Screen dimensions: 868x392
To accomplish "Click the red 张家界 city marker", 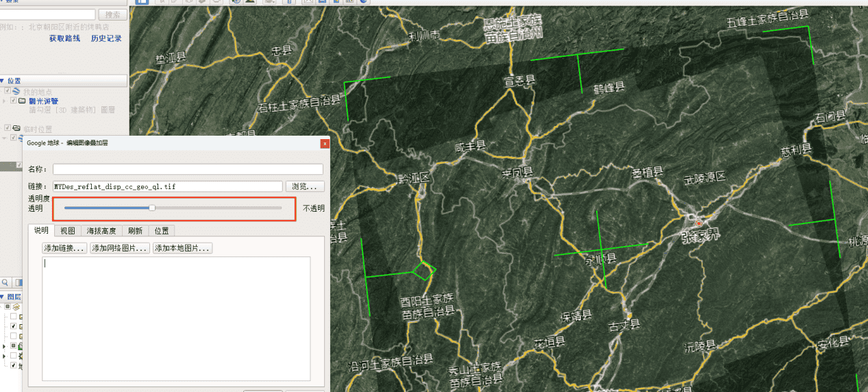I will 698,223.
